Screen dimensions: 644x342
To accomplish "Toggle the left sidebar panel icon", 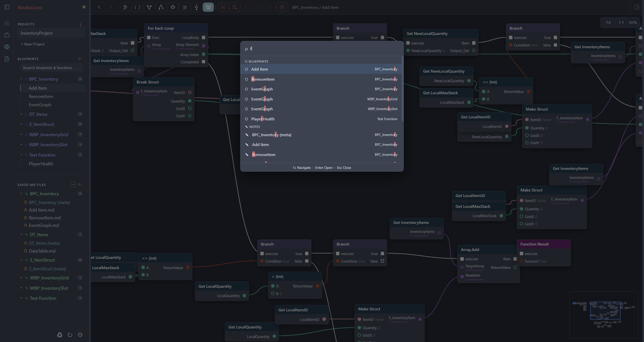I will pyautogui.click(x=7, y=7).
